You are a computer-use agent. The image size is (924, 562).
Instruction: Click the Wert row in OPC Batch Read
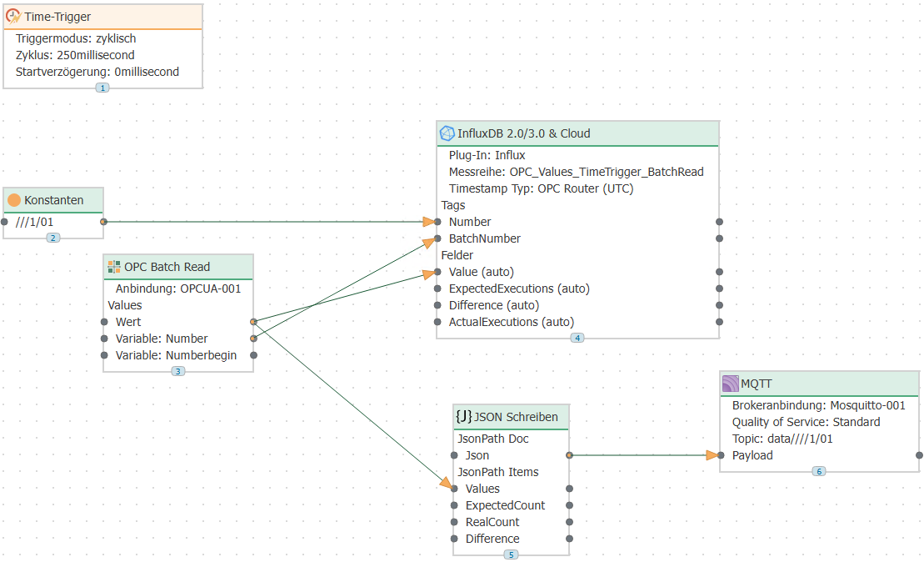tap(128, 322)
